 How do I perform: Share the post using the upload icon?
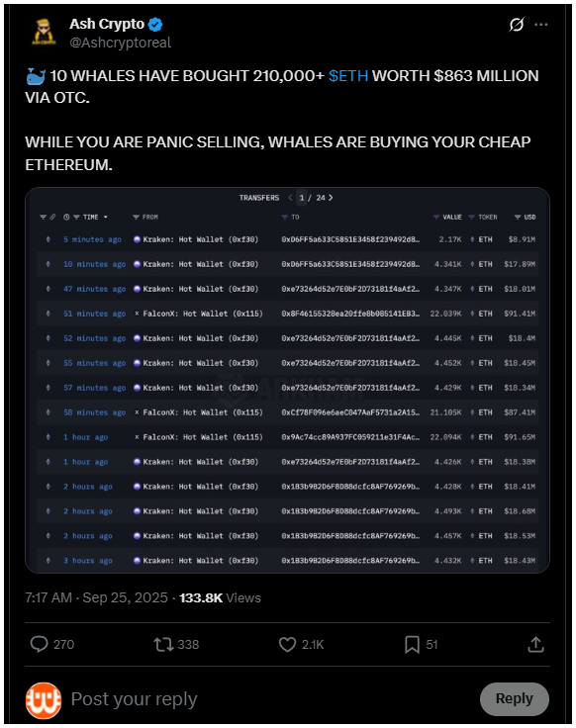point(535,644)
